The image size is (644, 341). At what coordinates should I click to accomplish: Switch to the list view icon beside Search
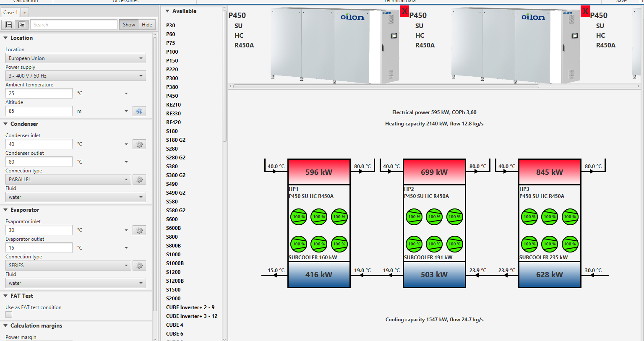[x=8, y=25]
